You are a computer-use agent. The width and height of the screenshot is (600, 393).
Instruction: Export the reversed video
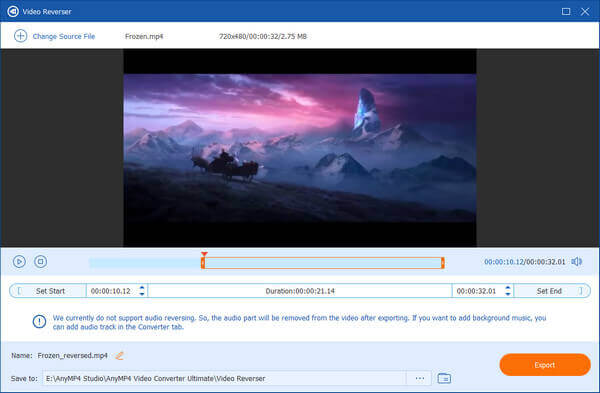click(545, 365)
